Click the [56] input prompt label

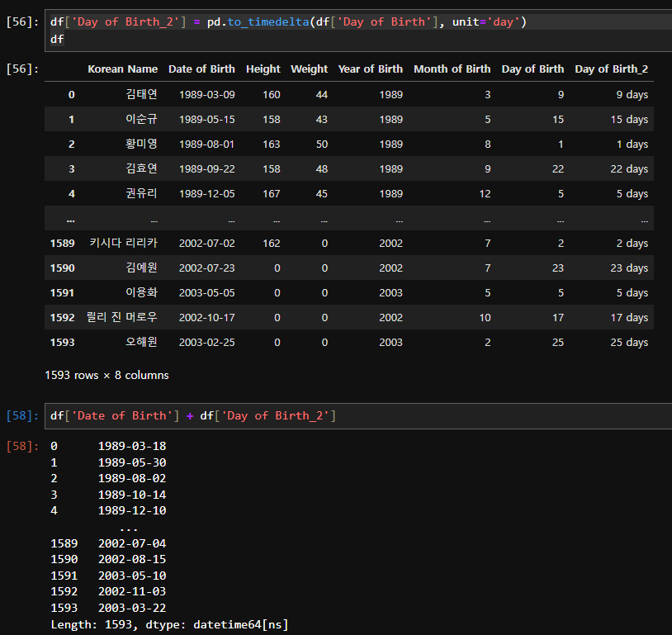[x=22, y=21]
